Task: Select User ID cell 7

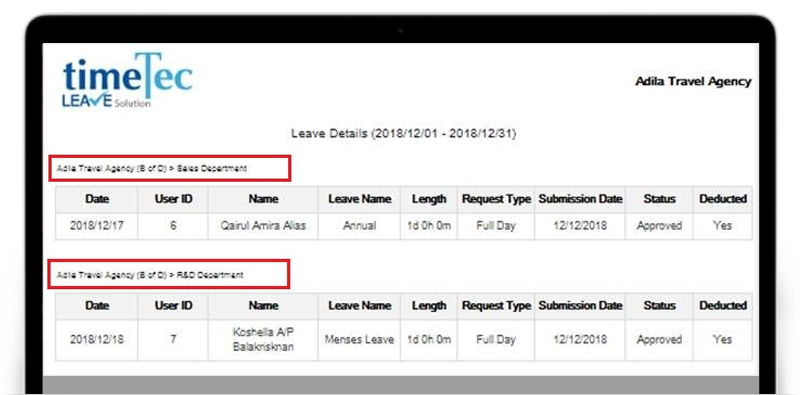Action: point(173,340)
